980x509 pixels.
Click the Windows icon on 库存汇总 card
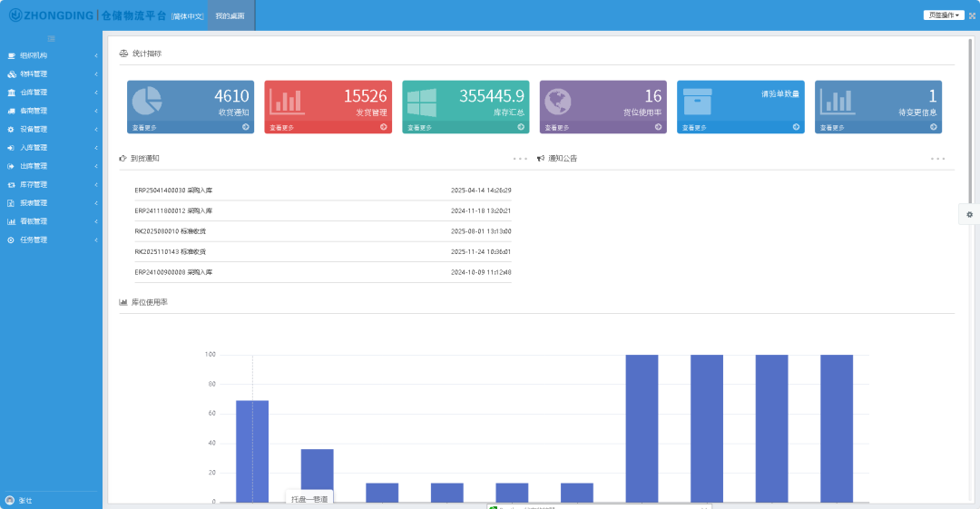tap(422, 100)
